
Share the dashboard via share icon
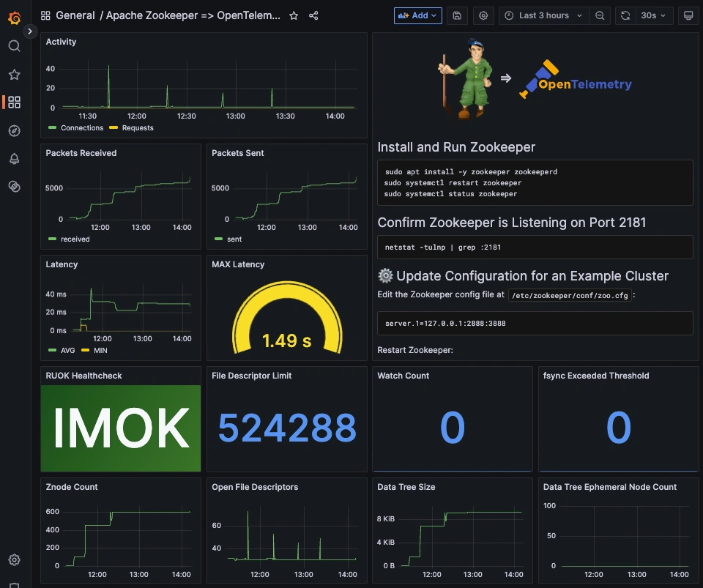313,15
